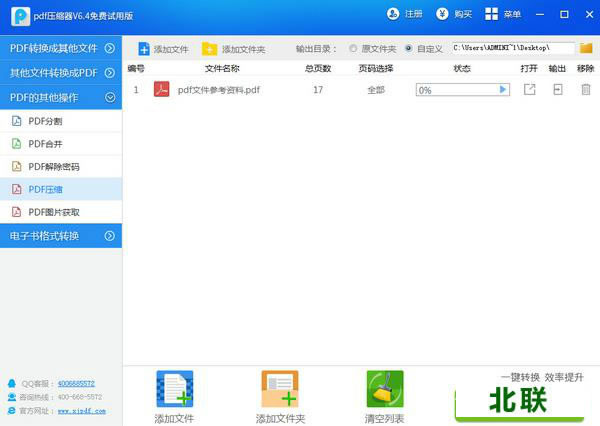This screenshot has height=426, width=600.
Task: Select 自定义 output radio button
Action: pos(408,48)
